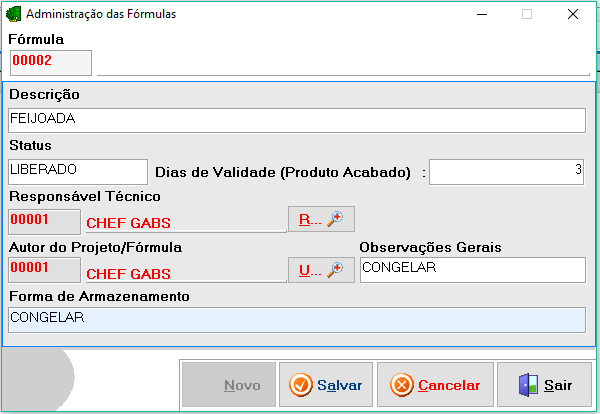Viewport: 600px width, 414px height.
Task: Click the Dias de Validade number field
Action: click(506, 172)
